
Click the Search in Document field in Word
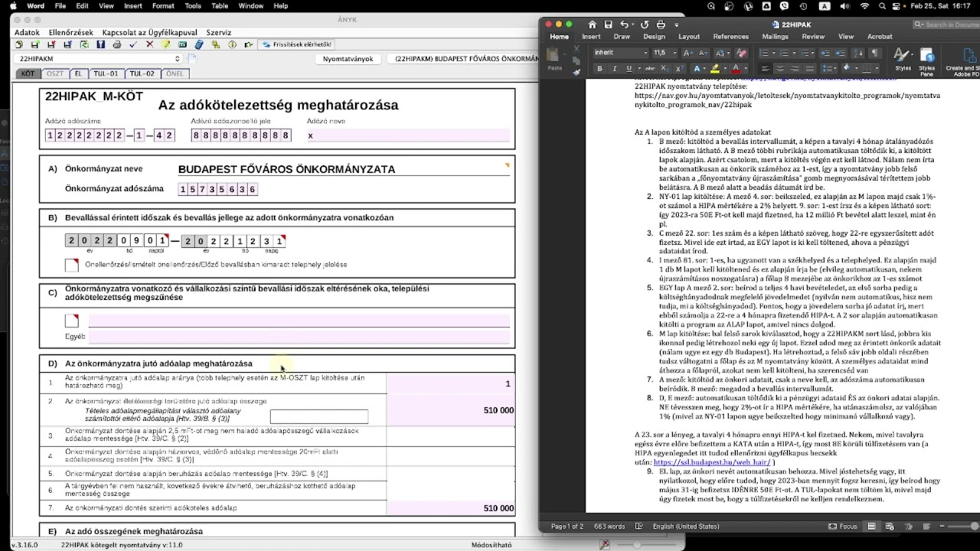946,24
